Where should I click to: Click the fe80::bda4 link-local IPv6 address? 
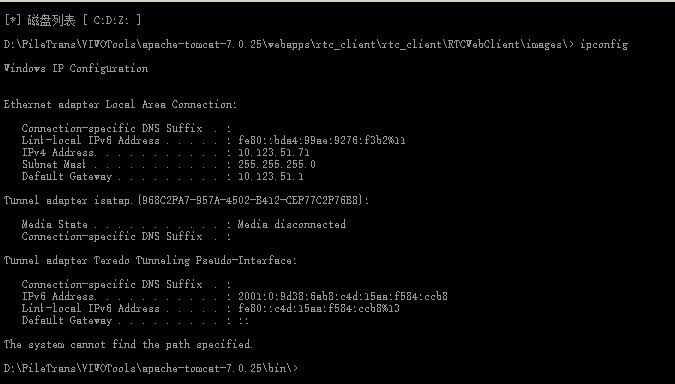(322, 140)
